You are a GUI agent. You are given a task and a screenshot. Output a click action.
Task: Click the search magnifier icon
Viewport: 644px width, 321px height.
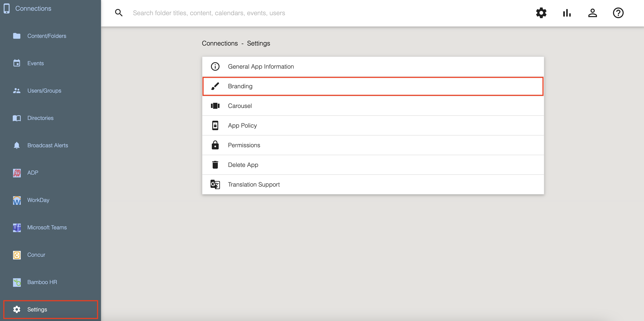(x=119, y=13)
